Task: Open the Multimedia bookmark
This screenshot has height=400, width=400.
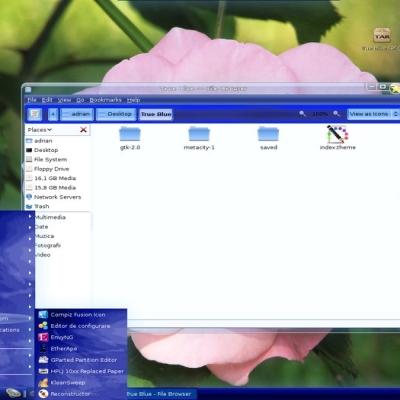Action: click(50, 217)
